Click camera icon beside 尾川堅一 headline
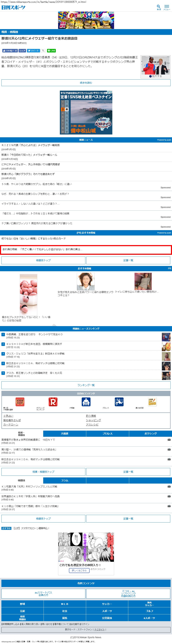The height and width of the screenshot is (644, 172). (169, 449)
